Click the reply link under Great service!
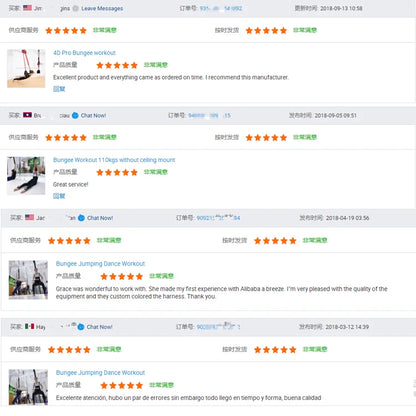Screen dimensions: 416x416 [x=59, y=196]
